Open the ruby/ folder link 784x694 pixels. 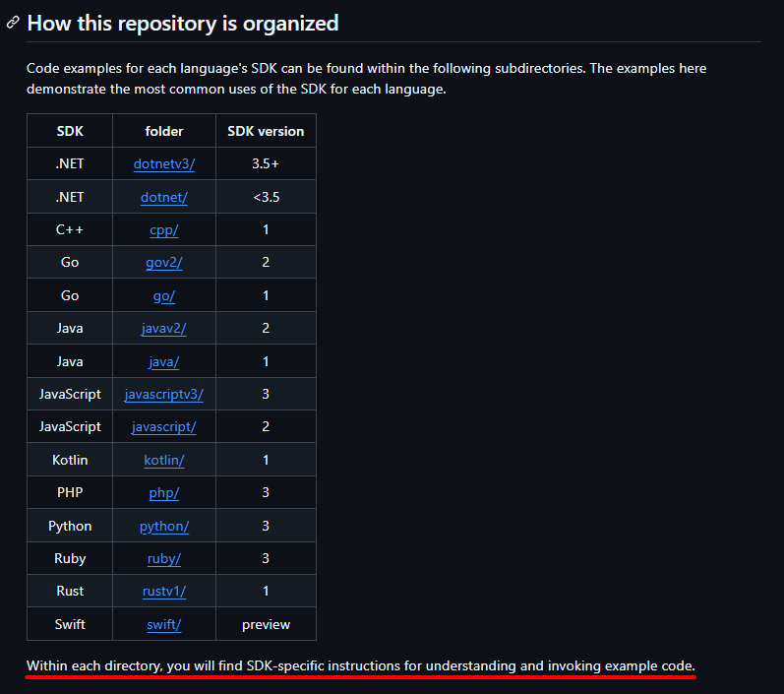coord(164,558)
